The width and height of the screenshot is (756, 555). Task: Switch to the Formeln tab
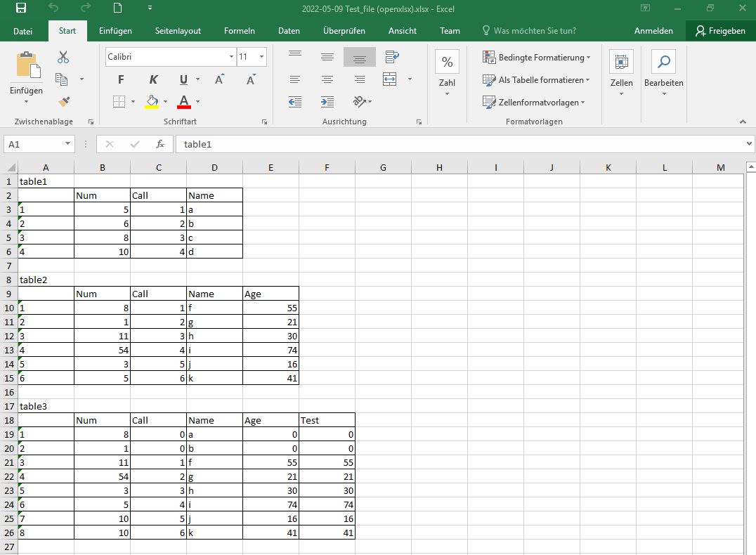(239, 31)
